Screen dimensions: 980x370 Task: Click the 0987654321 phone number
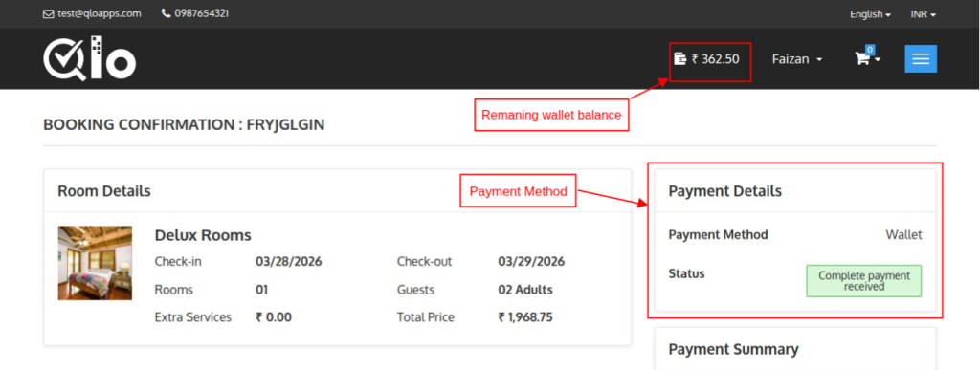202,13
